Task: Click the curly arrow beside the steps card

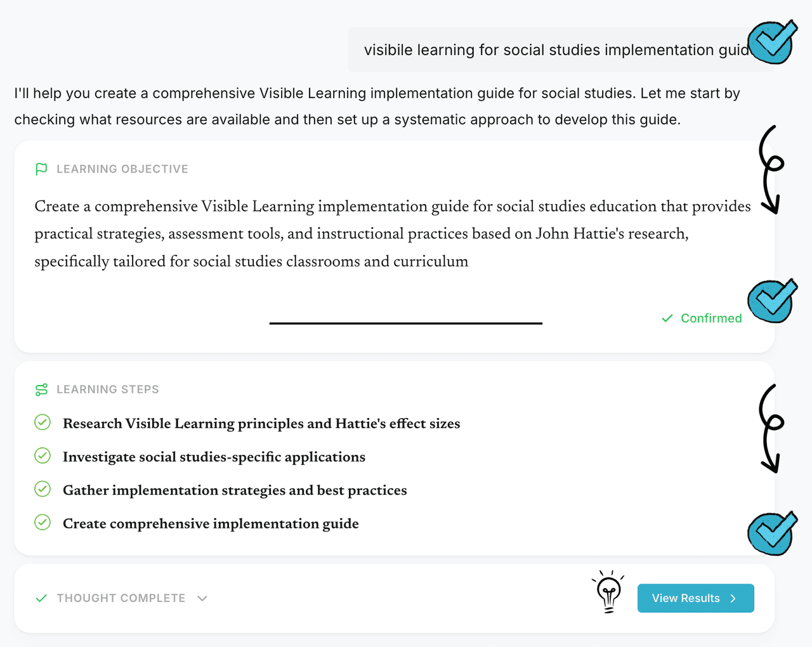Action: tap(769, 428)
